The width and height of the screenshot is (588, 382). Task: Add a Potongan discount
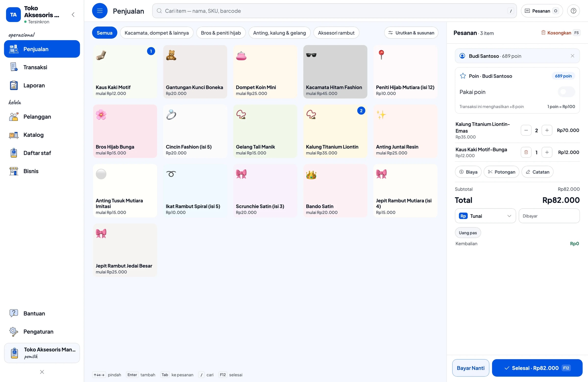point(501,172)
